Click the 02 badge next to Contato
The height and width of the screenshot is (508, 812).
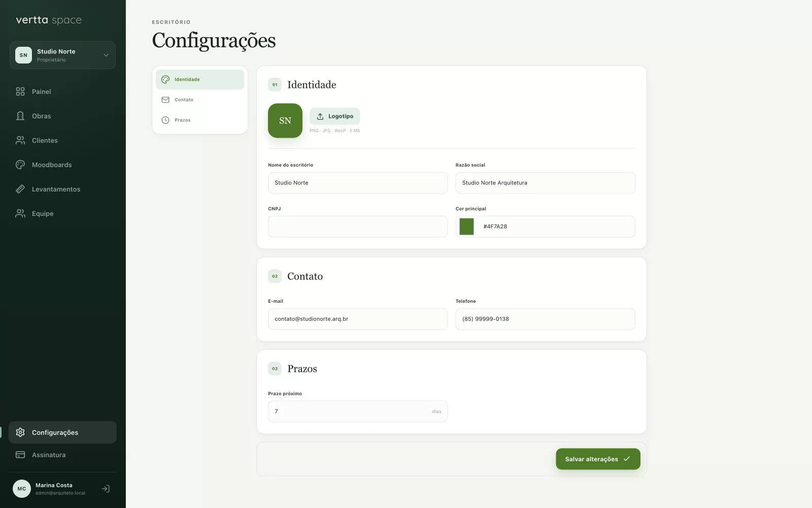[275, 276]
